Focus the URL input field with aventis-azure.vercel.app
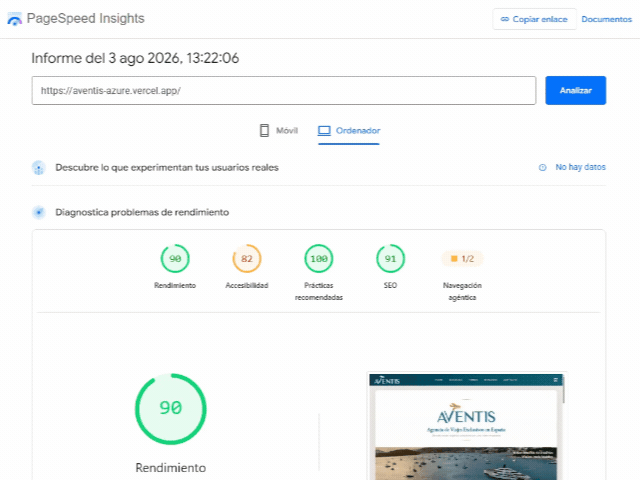This screenshot has height=480, width=640. click(x=284, y=90)
